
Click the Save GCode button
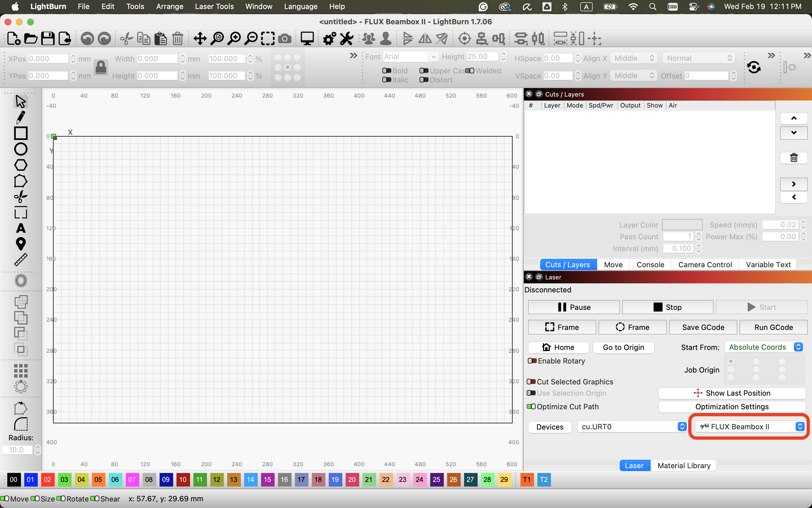(x=703, y=327)
